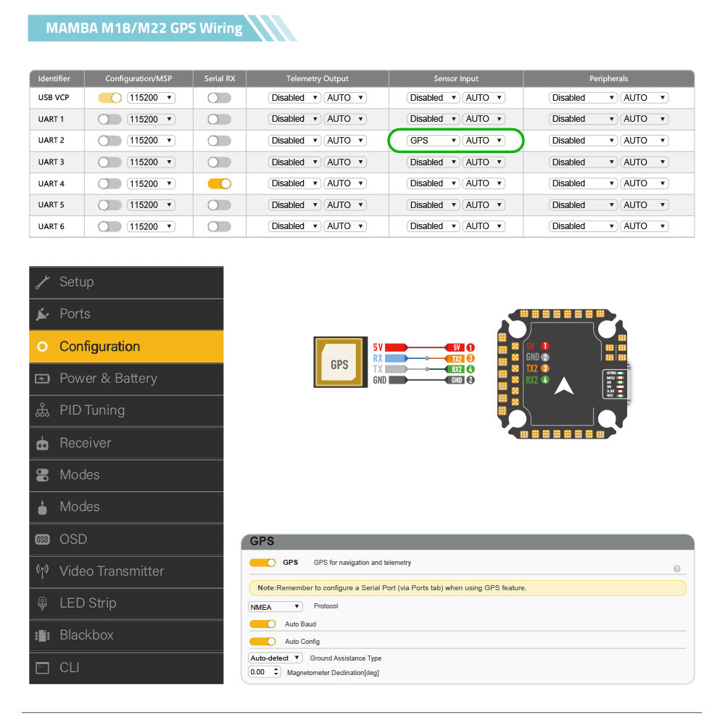Click the GPS help question icon

(x=677, y=569)
